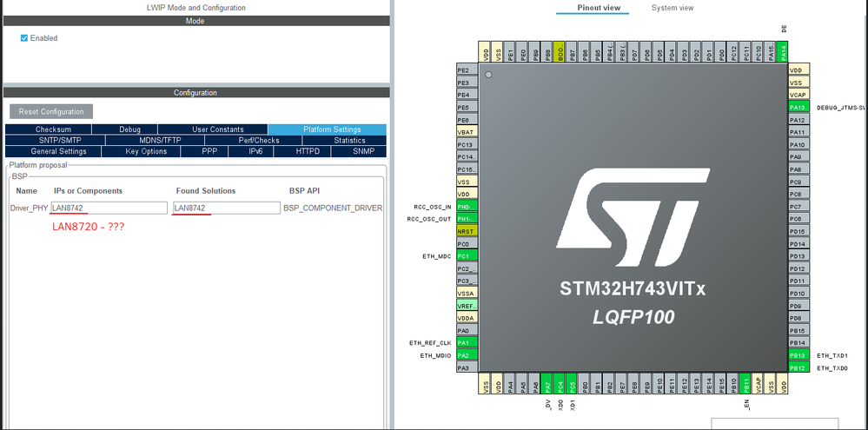
Task: Click the VSSA pin
Action: [x=467, y=294]
